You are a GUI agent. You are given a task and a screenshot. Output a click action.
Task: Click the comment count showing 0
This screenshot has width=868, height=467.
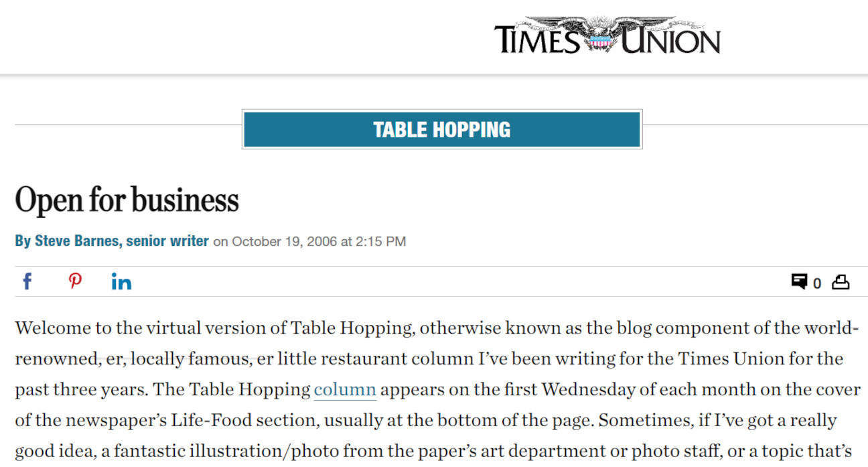(818, 283)
